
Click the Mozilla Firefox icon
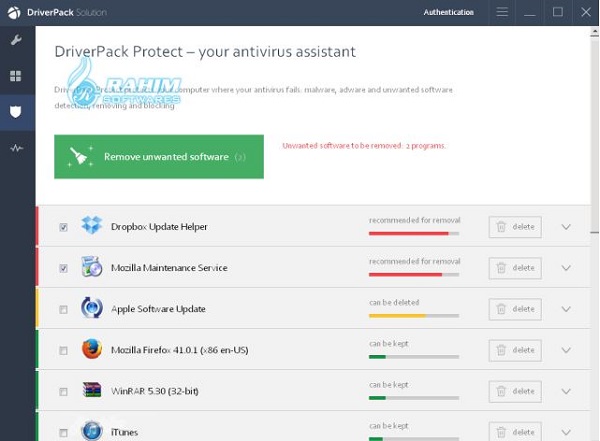tap(92, 349)
